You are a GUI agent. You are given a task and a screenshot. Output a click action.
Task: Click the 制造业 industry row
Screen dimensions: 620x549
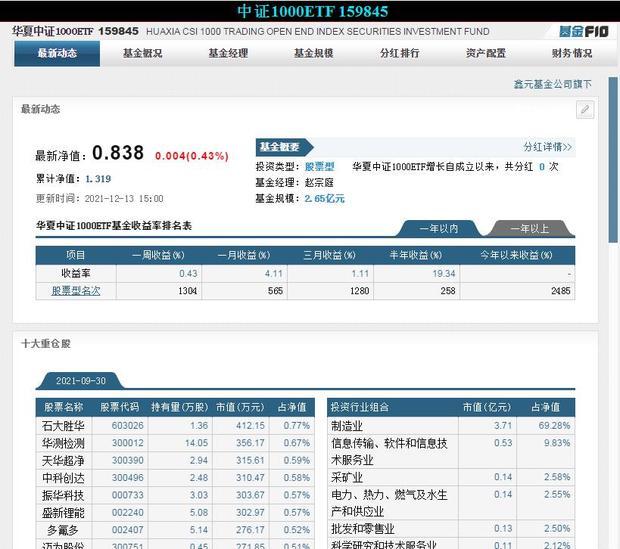click(451, 426)
